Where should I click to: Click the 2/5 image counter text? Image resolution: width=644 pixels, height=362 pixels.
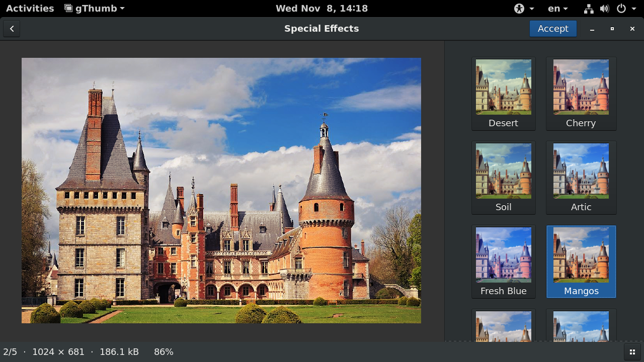pos(10,352)
